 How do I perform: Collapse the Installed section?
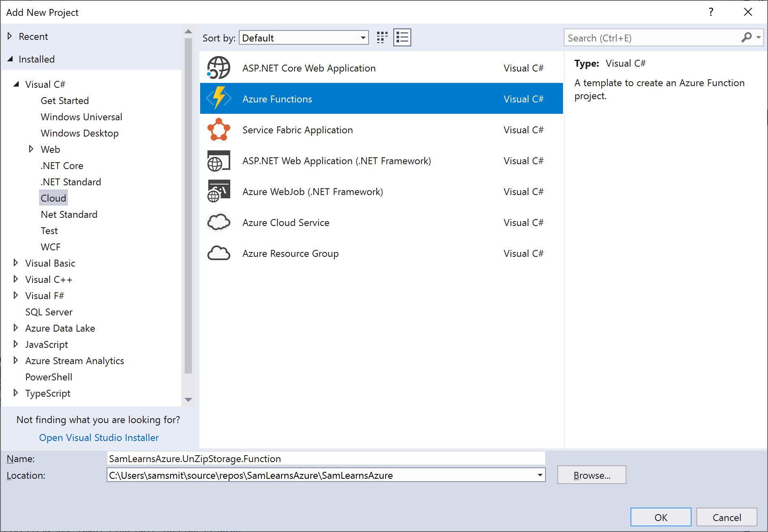pyautogui.click(x=10, y=59)
